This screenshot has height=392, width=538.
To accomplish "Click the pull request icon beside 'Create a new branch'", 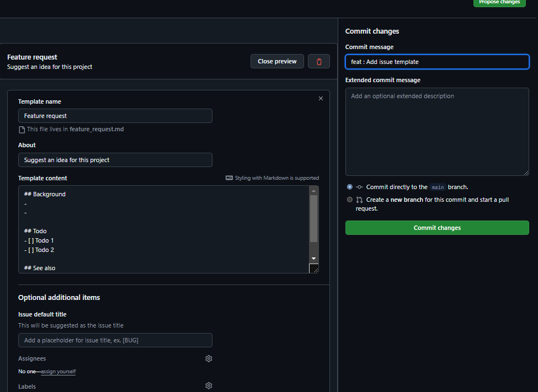I will point(359,200).
